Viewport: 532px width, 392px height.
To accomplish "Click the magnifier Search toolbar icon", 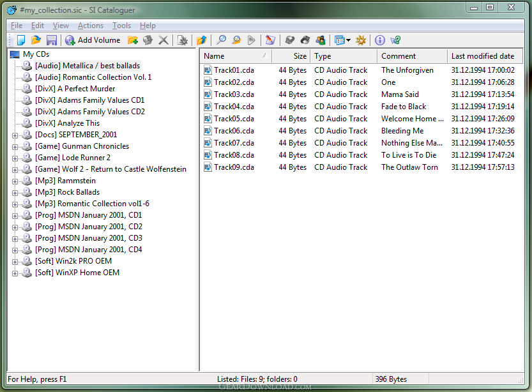I will click(x=221, y=40).
